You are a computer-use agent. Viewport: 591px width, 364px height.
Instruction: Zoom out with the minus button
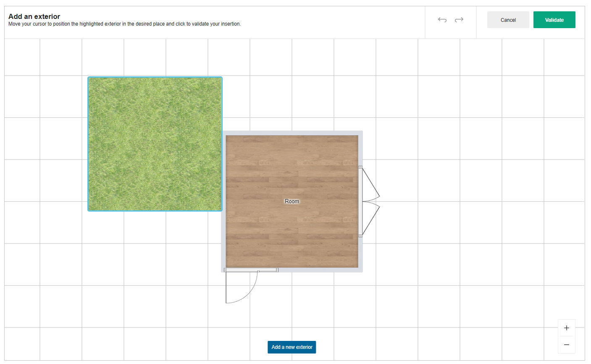click(x=566, y=345)
